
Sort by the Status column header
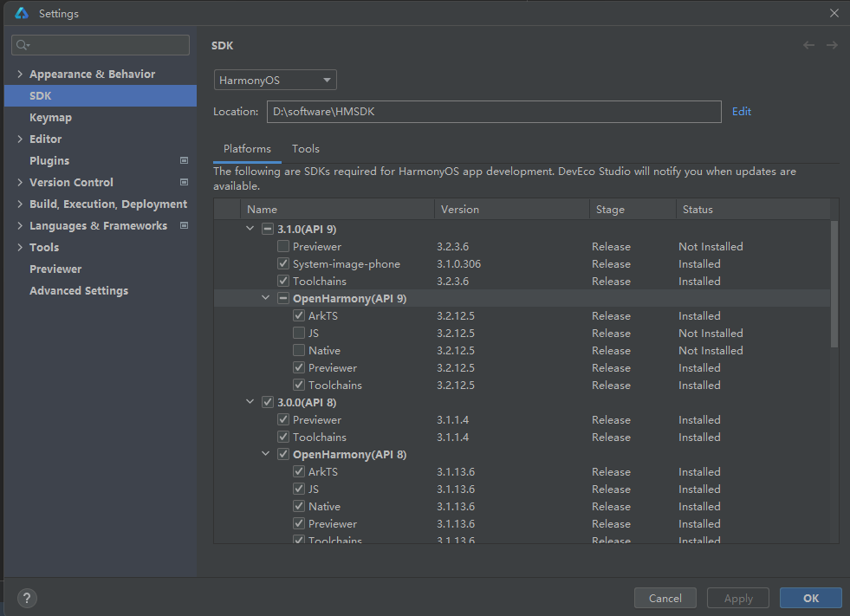[753, 210]
